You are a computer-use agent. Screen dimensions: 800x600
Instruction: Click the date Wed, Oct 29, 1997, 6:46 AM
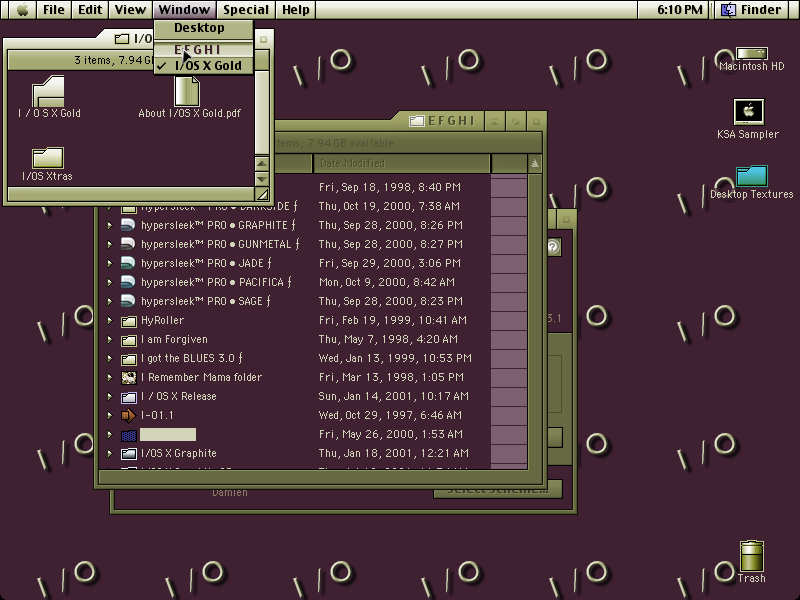coord(390,415)
